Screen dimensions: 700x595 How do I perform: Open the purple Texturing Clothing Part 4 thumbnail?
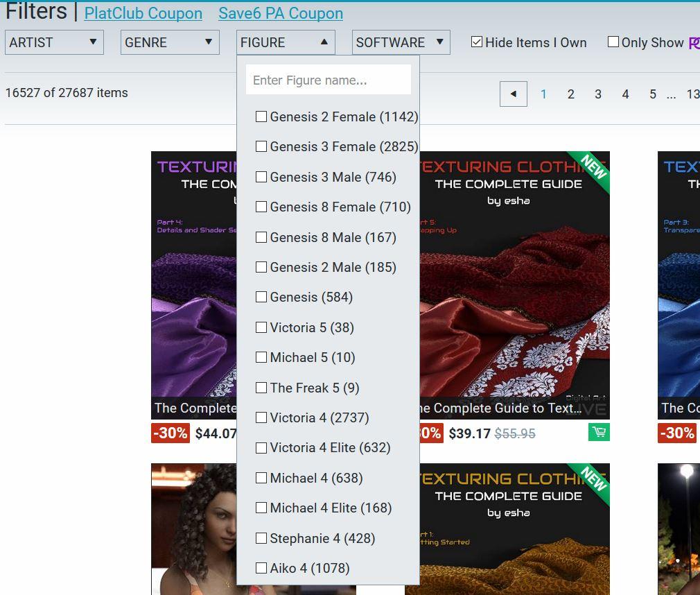tap(194, 285)
